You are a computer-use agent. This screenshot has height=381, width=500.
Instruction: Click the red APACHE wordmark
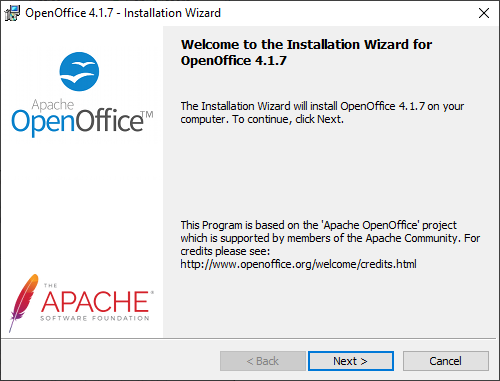tap(95, 302)
